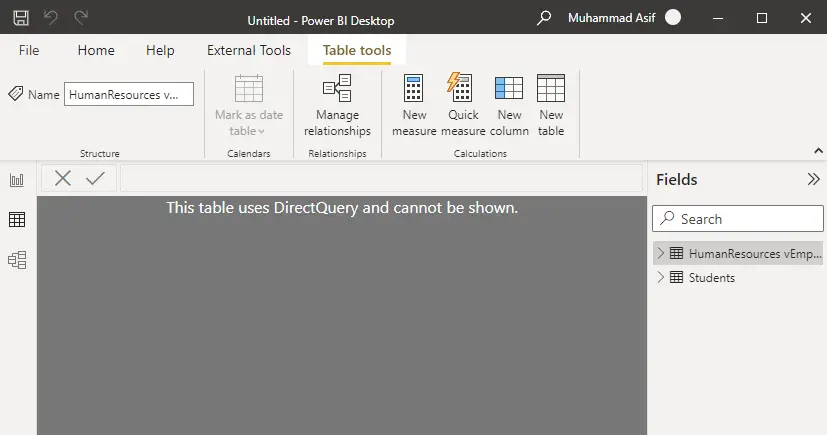This screenshot has height=435, width=827.
Task: Add a New column
Action: (509, 106)
